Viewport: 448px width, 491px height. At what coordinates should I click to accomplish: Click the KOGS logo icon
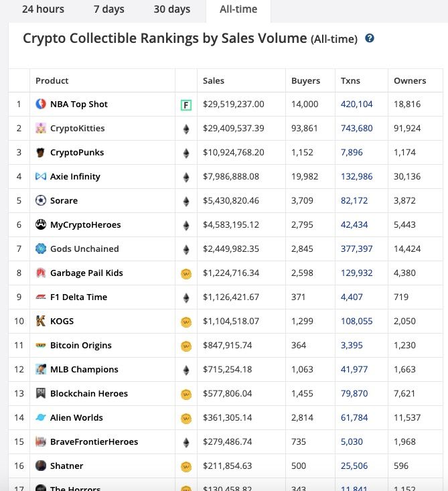click(x=41, y=321)
